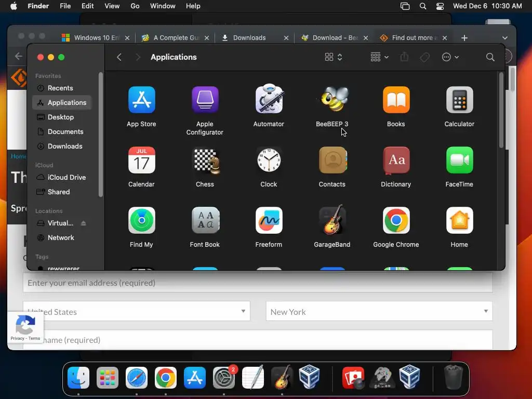Open Google Chrome in Applications folder
The height and width of the screenshot is (399, 532).
396,220
